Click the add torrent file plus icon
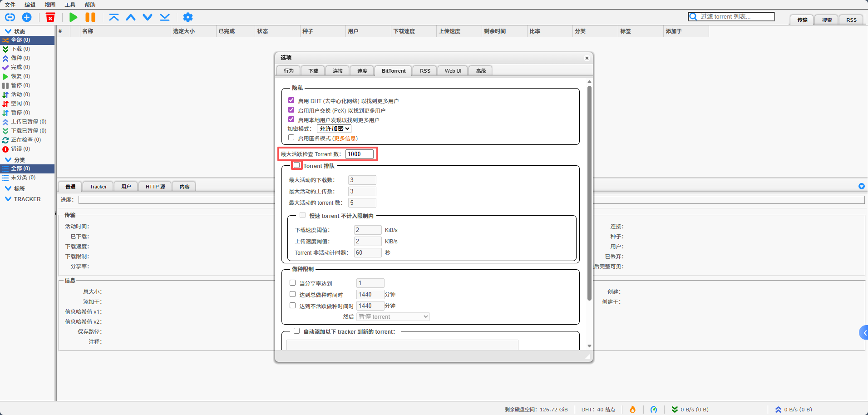Viewport: 868px width, 415px height. click(x=27, y=17)
